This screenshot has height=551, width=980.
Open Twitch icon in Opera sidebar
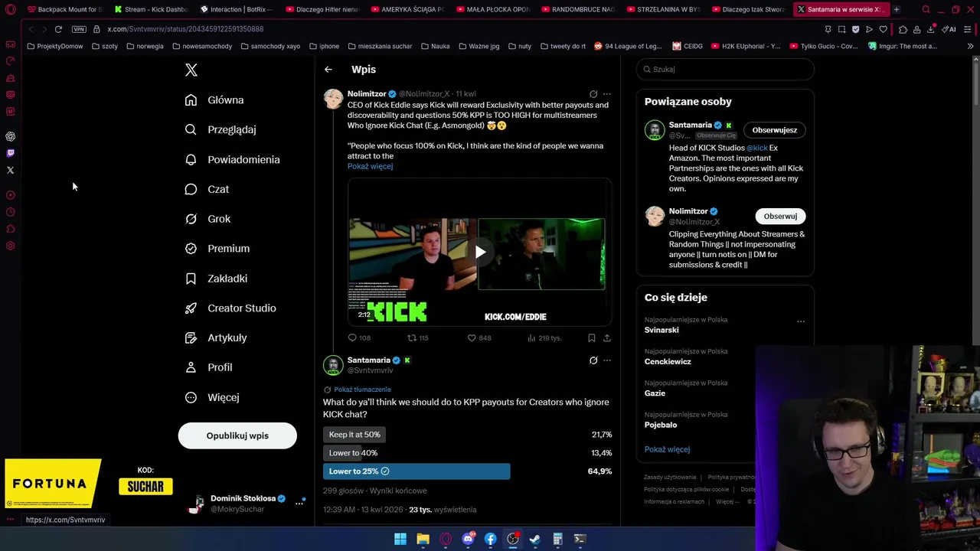tap(11, 153)
